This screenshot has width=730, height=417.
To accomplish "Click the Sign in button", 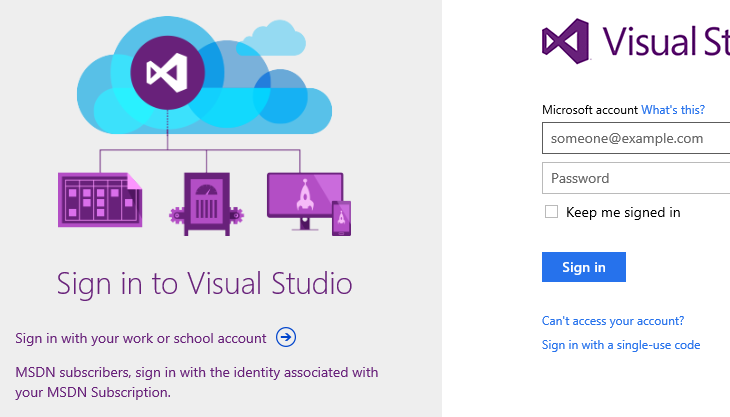I will [x=584, y=267].
